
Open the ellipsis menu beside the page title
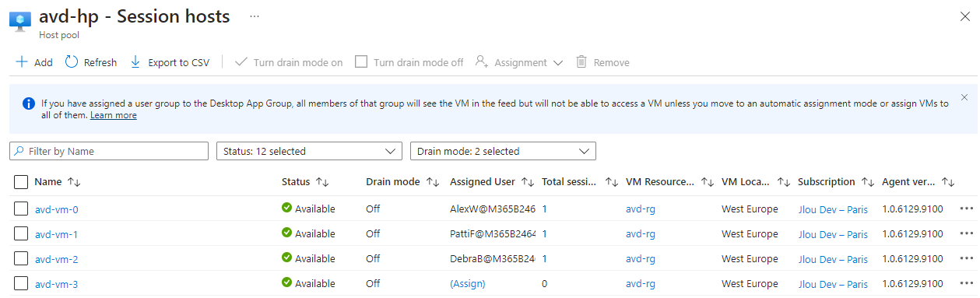[x=255, y=16]
